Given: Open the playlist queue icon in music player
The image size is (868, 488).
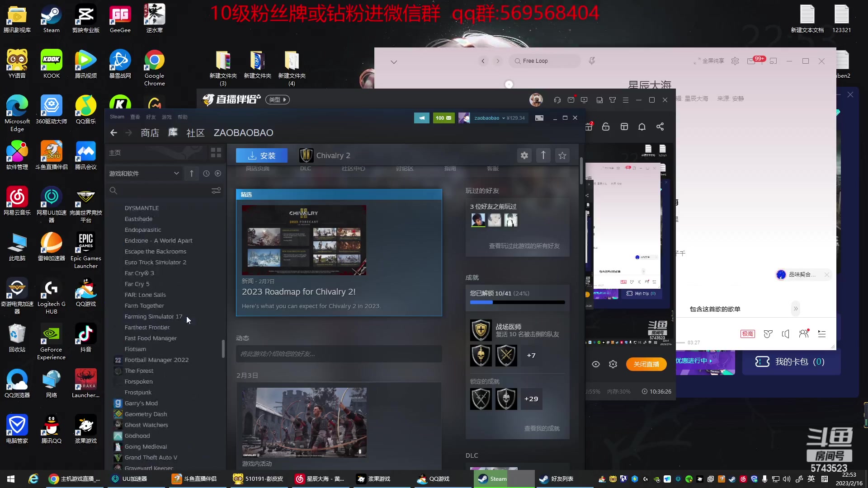Looking at the screenshot, I should point(822,334).
